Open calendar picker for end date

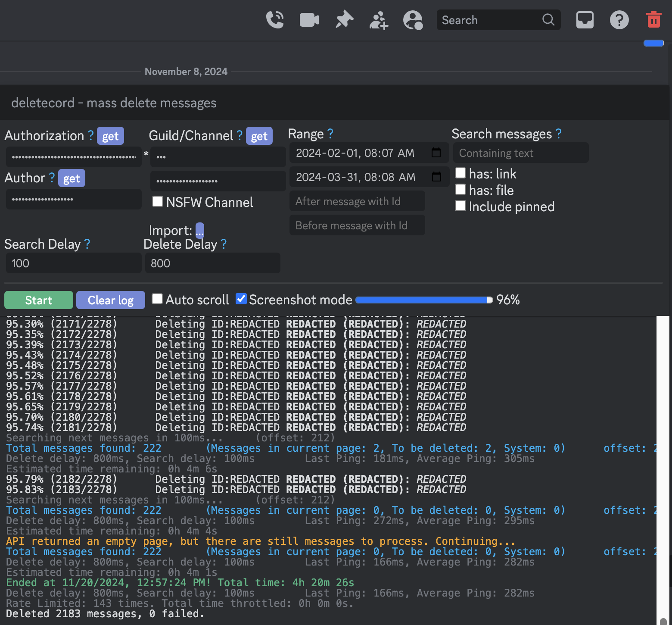[x=436, y=177]
